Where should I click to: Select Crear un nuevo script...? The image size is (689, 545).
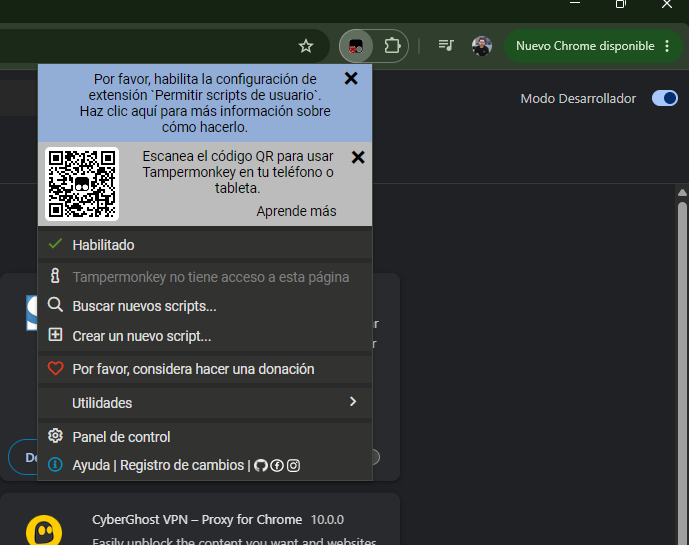205,336
